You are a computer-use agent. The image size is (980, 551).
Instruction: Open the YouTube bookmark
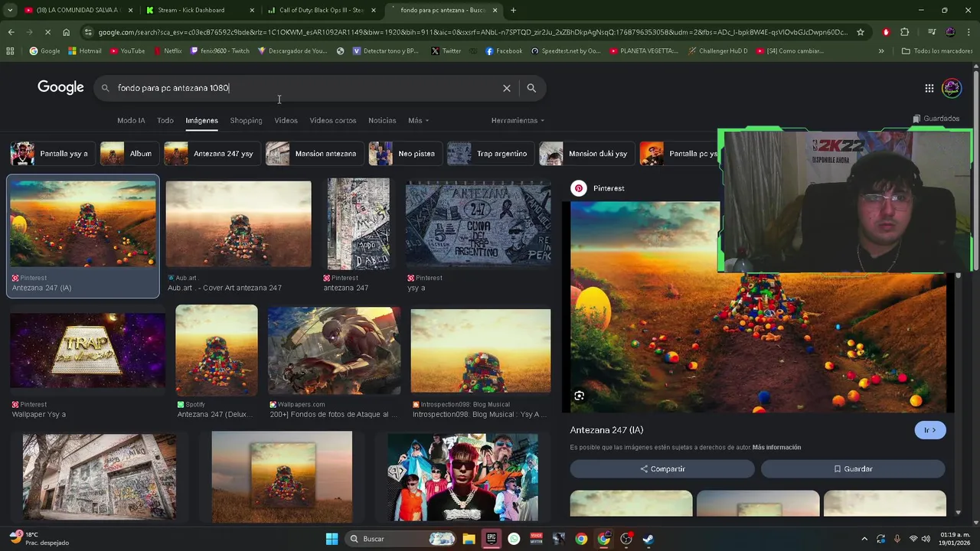(127, 51)
